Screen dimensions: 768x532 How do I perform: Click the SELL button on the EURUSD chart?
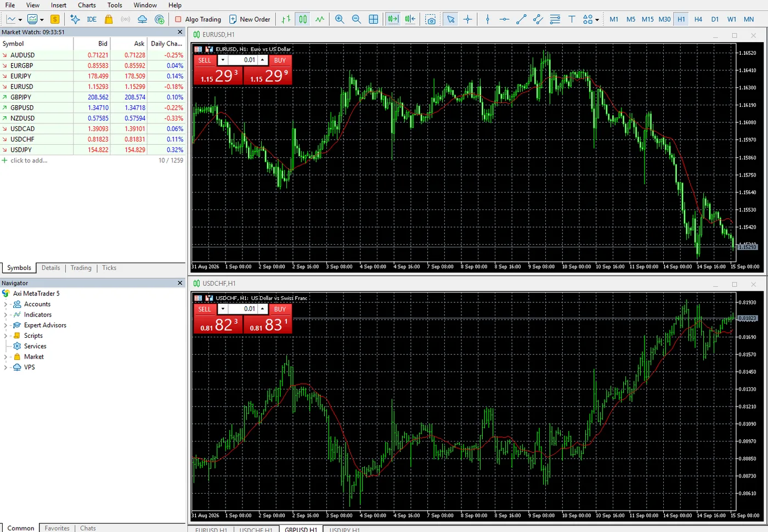pos(205,60)
